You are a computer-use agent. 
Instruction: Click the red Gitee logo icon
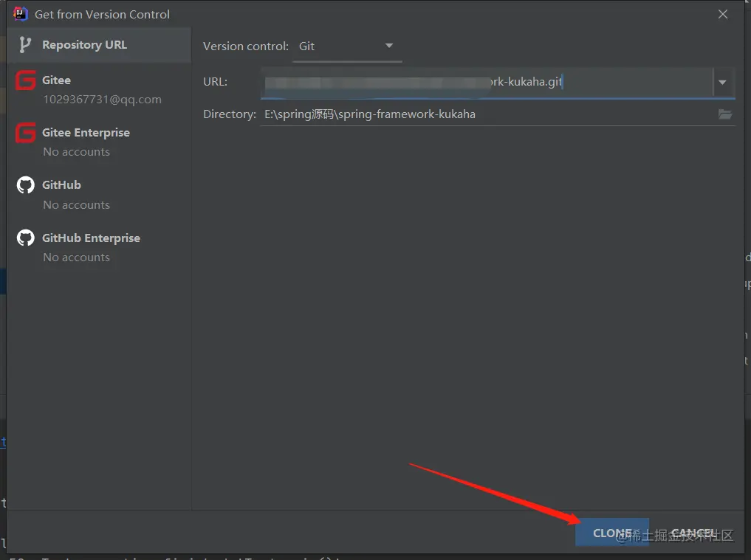pos(25,80)
